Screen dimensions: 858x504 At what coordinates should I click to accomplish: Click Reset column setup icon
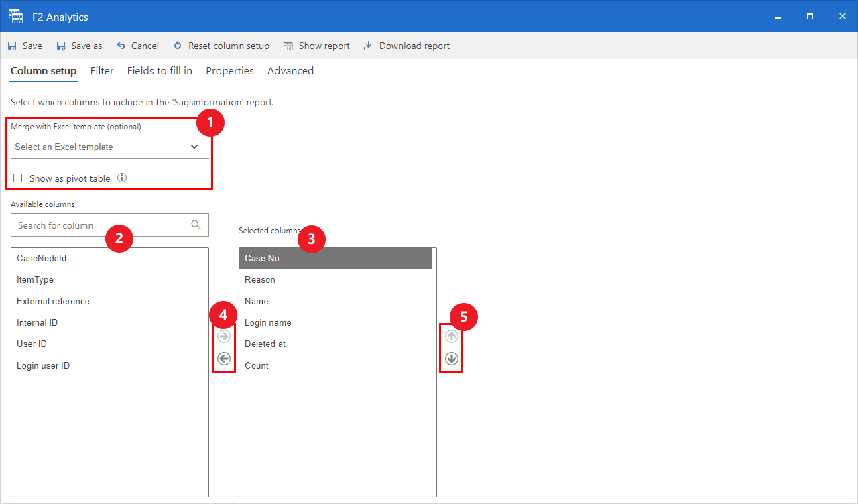click(x=178, y=46)
